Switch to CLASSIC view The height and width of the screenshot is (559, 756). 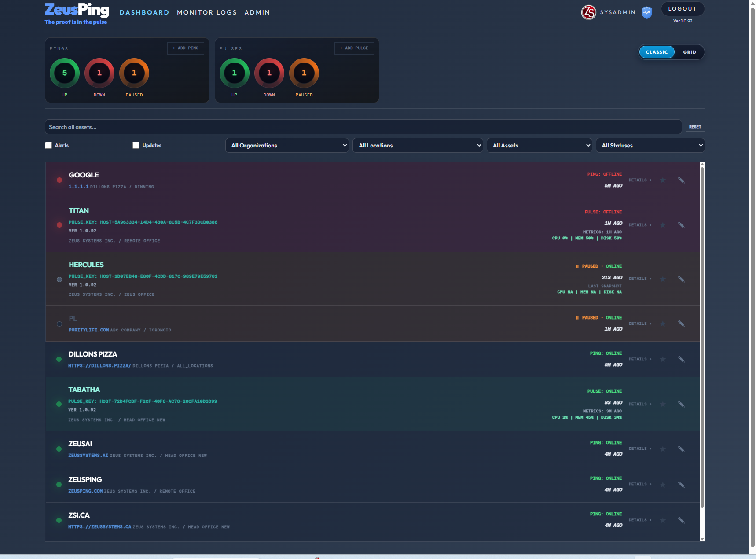657,52
